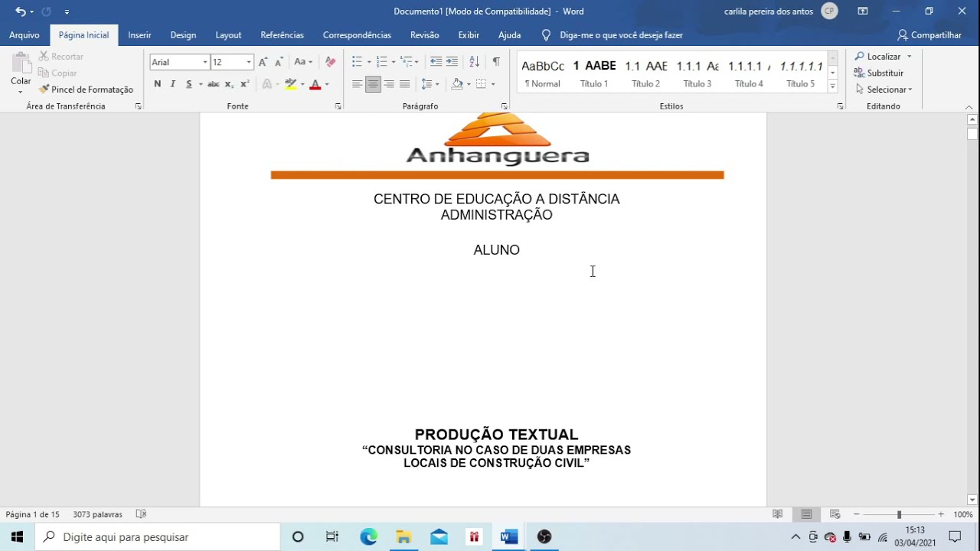The width and height of the screenshot is (980, 551).
Task: Click Pincel de Formatação format painter
Action: 87,90
